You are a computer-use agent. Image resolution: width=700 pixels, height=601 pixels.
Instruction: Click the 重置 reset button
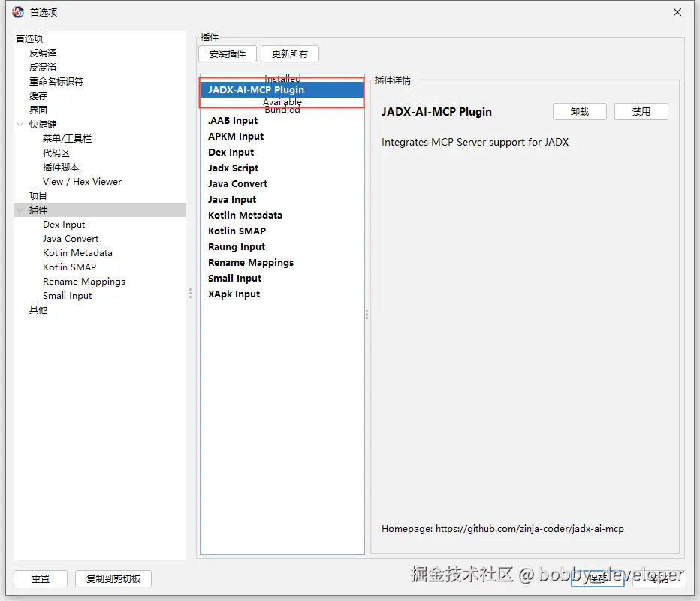pyautogui.click(x=41, y=578)
